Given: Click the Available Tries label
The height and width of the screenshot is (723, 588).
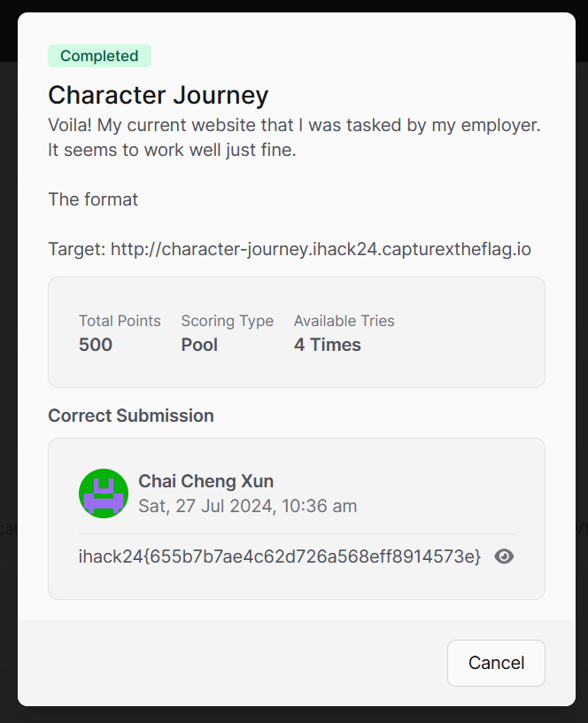Looking at the screenshot, I should tap(344, 321).
